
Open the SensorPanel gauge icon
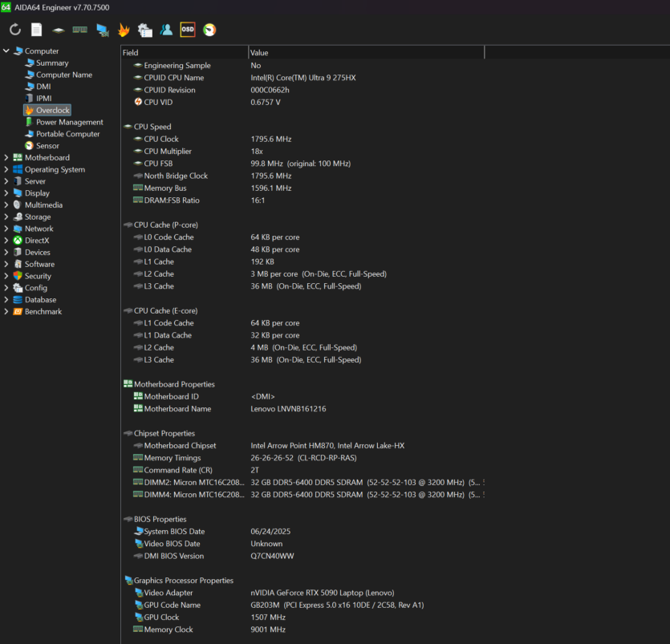(209, 30)
